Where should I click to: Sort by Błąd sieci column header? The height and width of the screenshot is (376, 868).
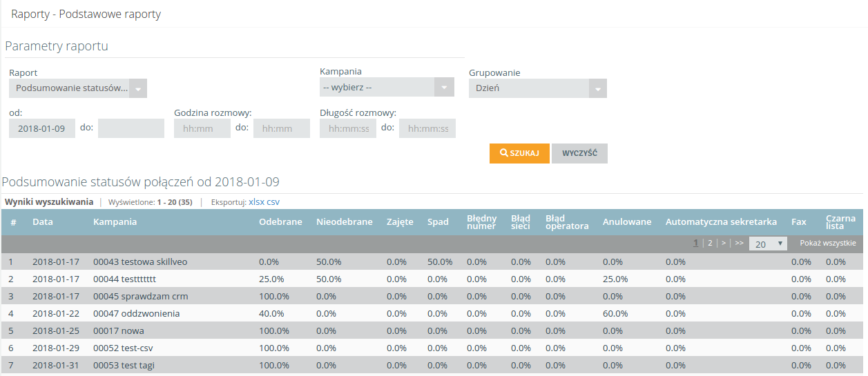[x=521, y=222]
